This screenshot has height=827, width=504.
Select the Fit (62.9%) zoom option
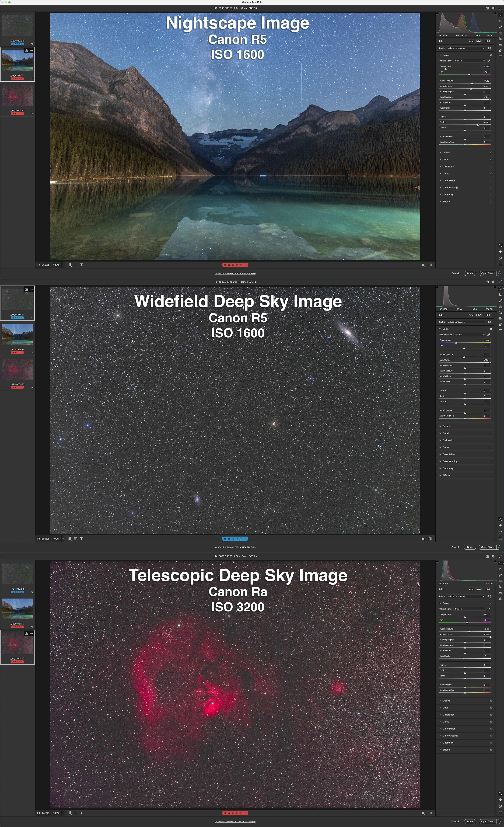pos(43,813)
